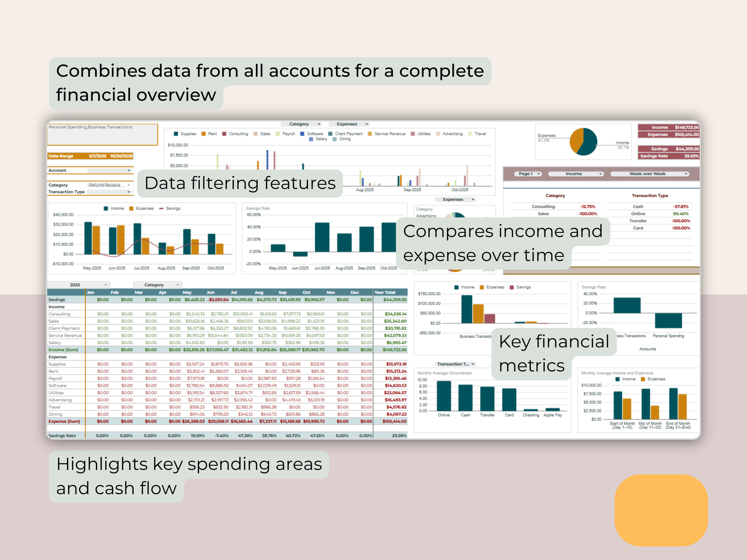Open the Transaction Type filter dropdown
Image resolution: width=747 pixels, height=560 pixels.
(x=129, y=192)
